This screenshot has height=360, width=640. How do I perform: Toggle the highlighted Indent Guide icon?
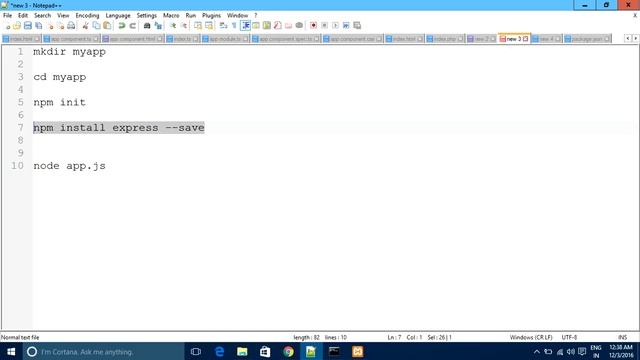point(245,26)
